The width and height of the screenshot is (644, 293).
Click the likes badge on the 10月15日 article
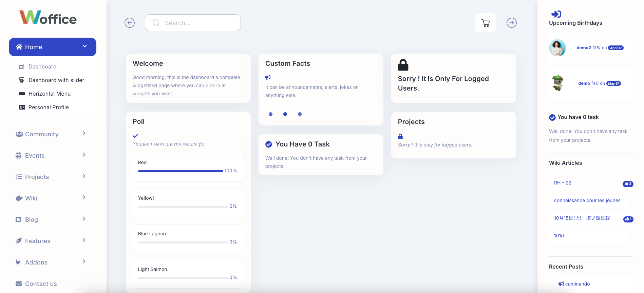628,219
